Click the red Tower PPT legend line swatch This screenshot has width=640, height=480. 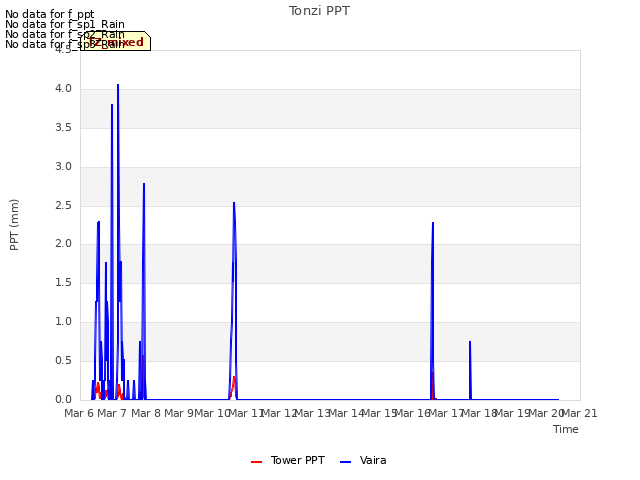click(256, 462)
